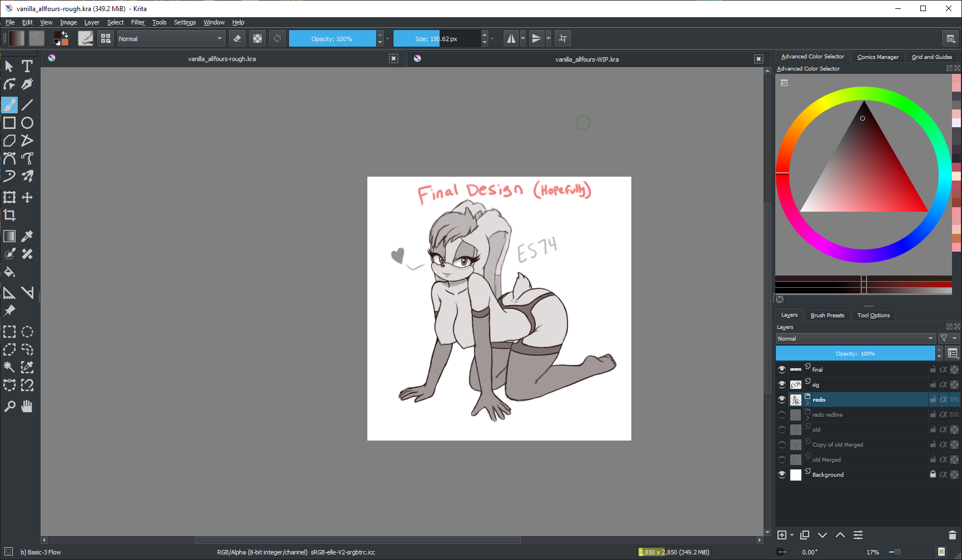Open the foreground/background color swatch

[61, 38]
